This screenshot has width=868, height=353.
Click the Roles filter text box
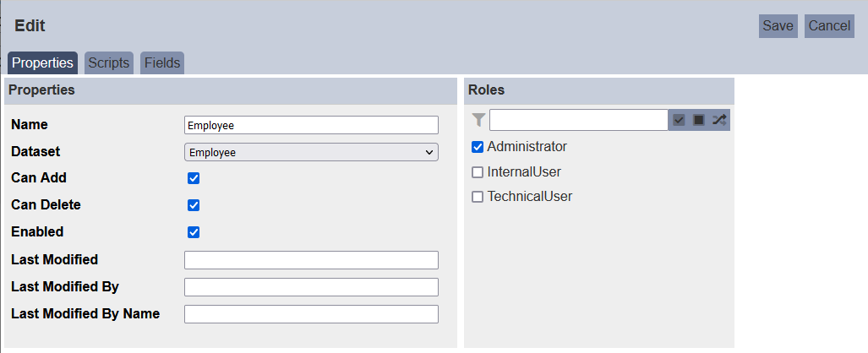tap(579, 120)
